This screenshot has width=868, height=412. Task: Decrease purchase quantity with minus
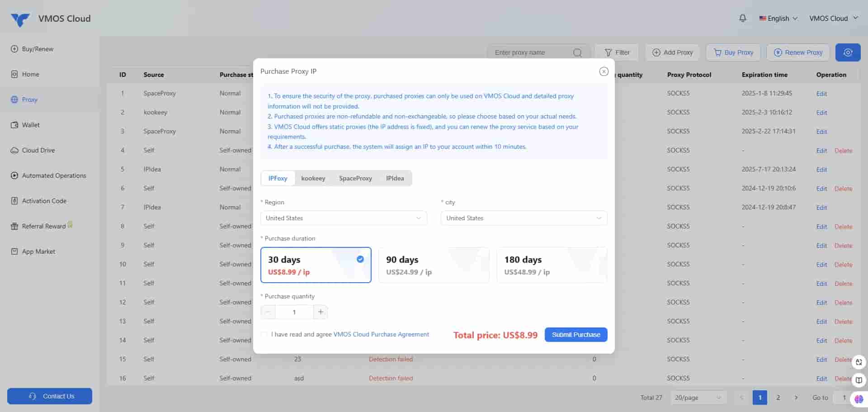[268, 312]
